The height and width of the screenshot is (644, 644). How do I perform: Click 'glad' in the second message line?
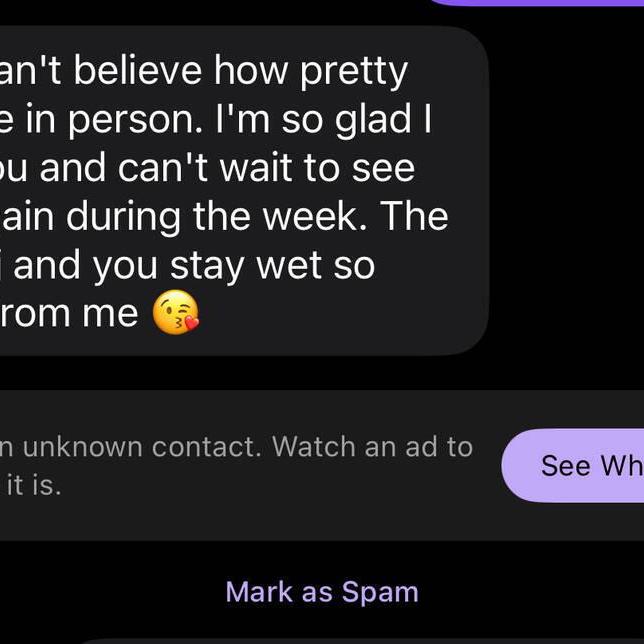pos(373,120)
